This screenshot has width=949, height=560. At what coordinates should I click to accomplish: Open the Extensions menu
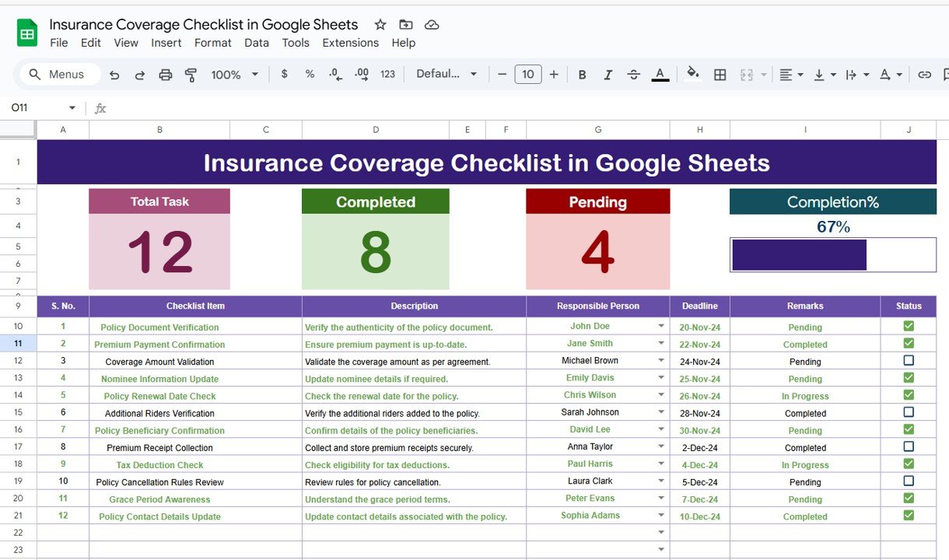(351, 43)
